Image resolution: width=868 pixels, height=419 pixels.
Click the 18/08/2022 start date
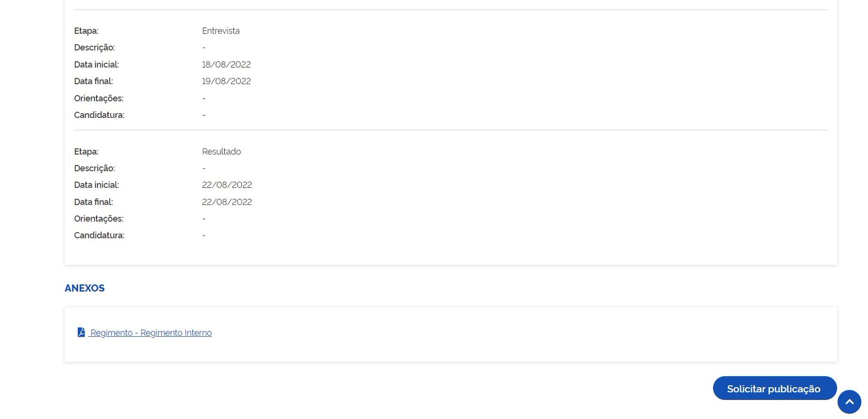[x=226, y=65]
